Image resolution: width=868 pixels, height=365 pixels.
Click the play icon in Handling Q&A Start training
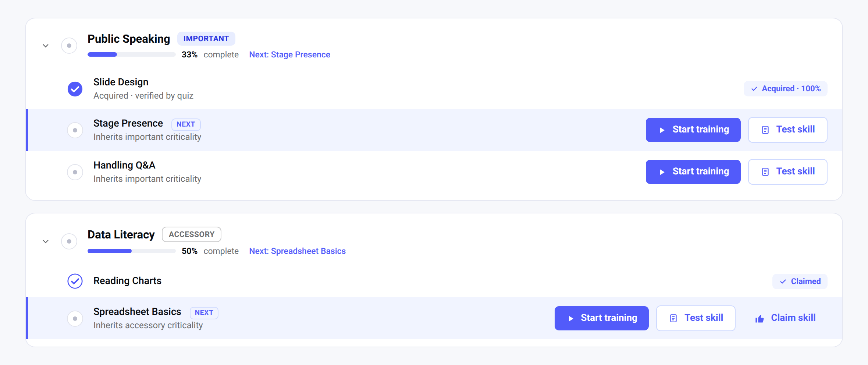pyautogui.click(x=662, y=172)
